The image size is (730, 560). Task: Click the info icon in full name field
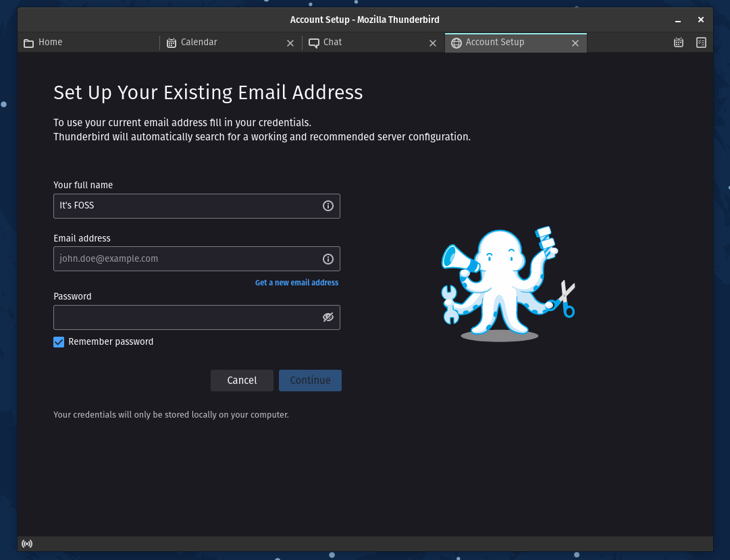tap(328, 206)
